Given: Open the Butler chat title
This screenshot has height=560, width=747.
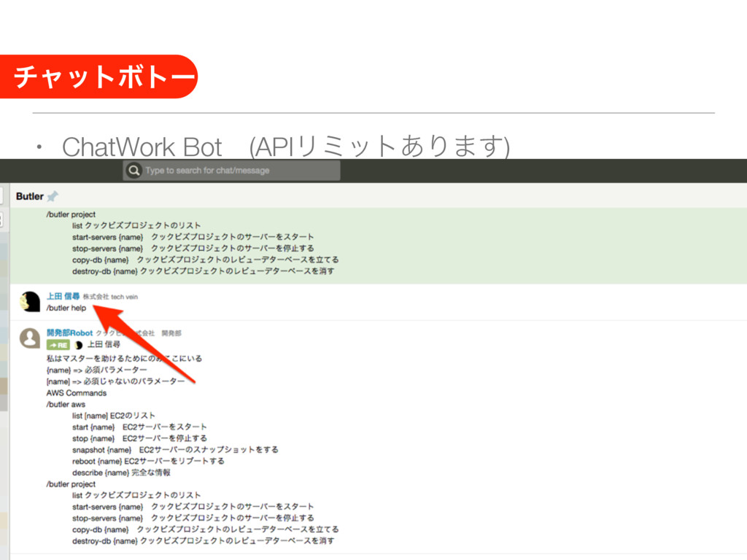Looking at the screenshot, I should [x=29, y=196].
